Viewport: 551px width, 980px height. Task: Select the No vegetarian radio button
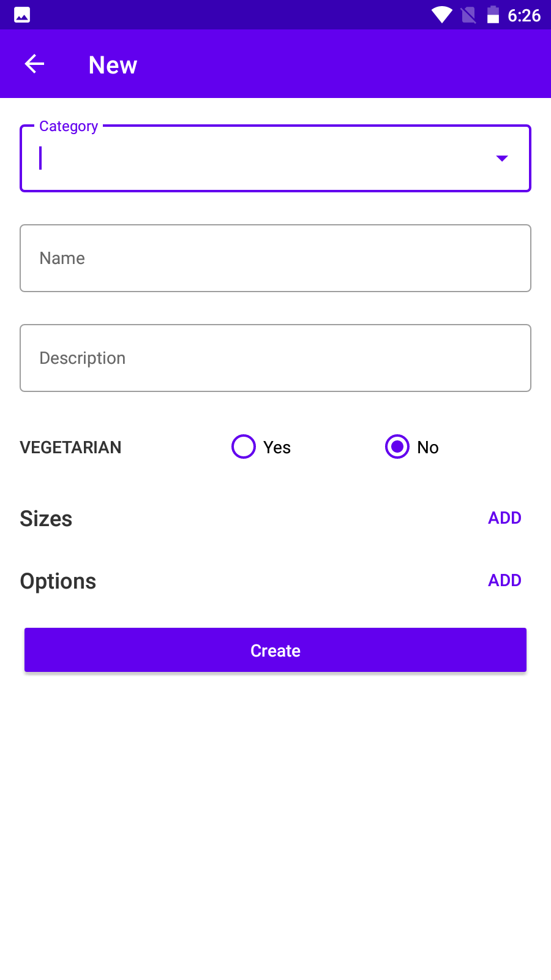coord(397,447)
